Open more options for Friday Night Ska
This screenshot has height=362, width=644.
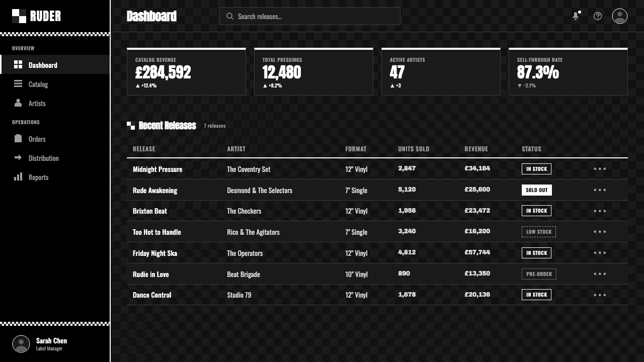600,253
